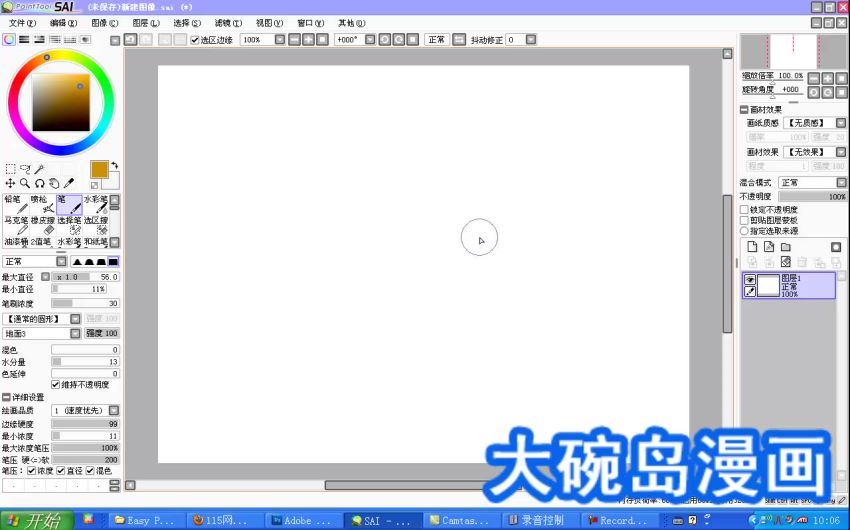This screenshot has width=850, height=530.
Task: Select the hand pan tool
Action: [x=54, y=183]
